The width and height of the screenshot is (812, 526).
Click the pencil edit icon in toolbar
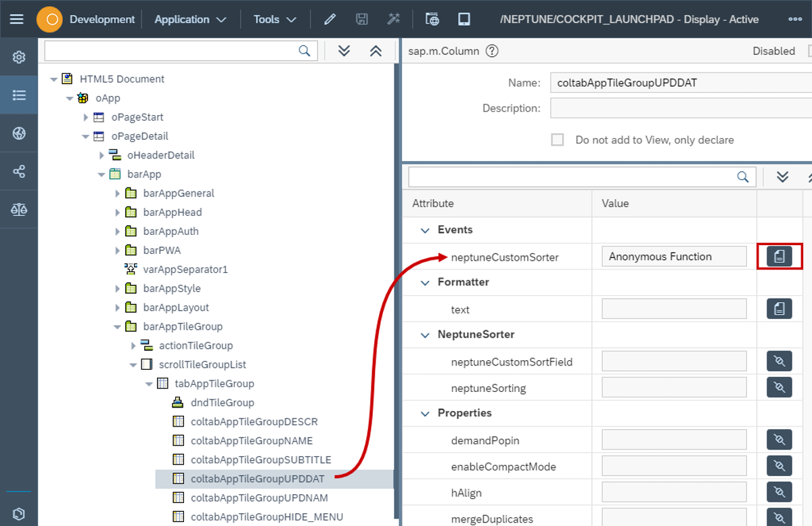tap(330, 19)
